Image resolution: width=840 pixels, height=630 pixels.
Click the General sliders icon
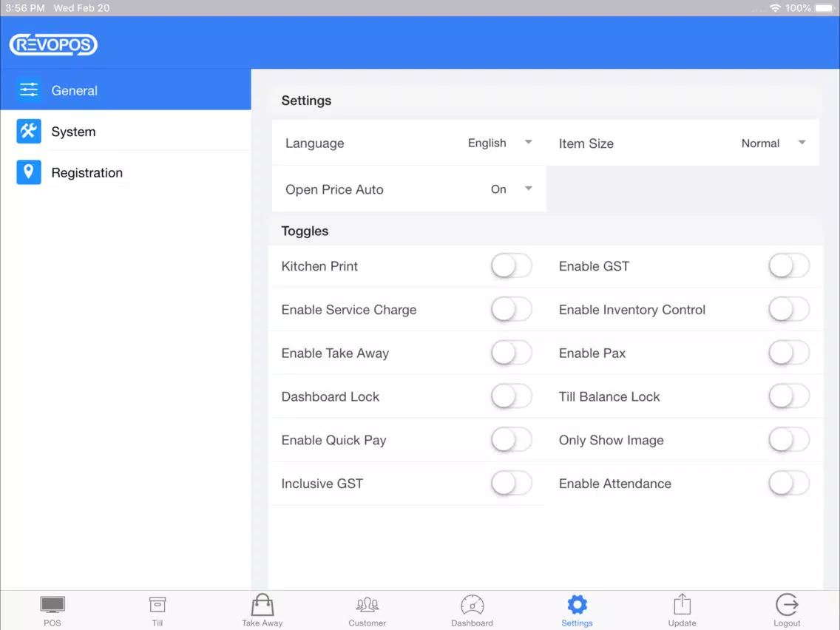click(28, 89)
